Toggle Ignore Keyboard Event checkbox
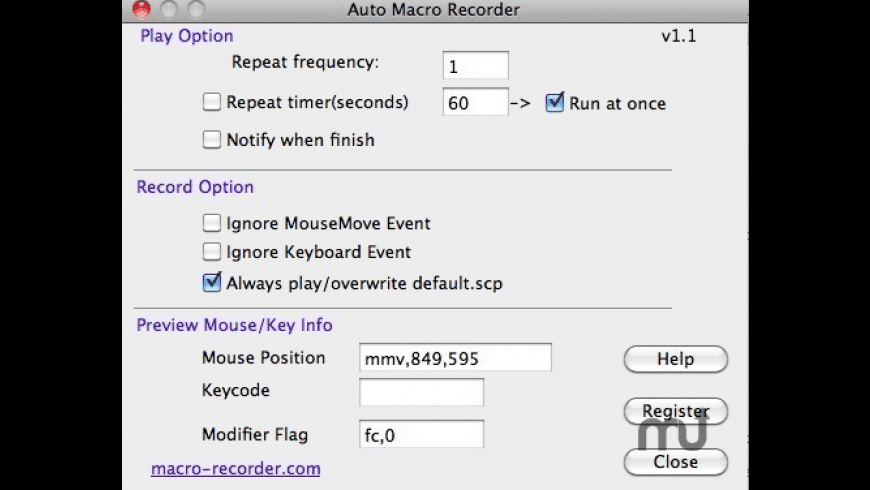The image size is (870, 490). click(211, 252)
